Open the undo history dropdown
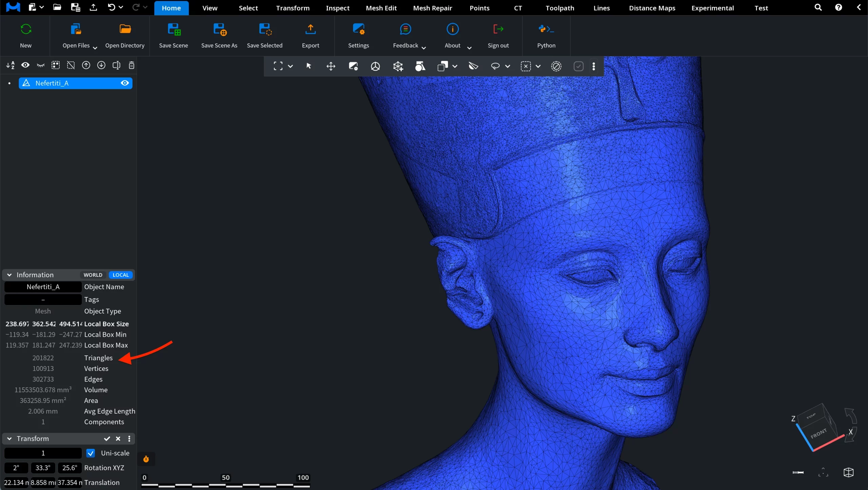This screenshot has height=490, width=868. tap(121, 7)
